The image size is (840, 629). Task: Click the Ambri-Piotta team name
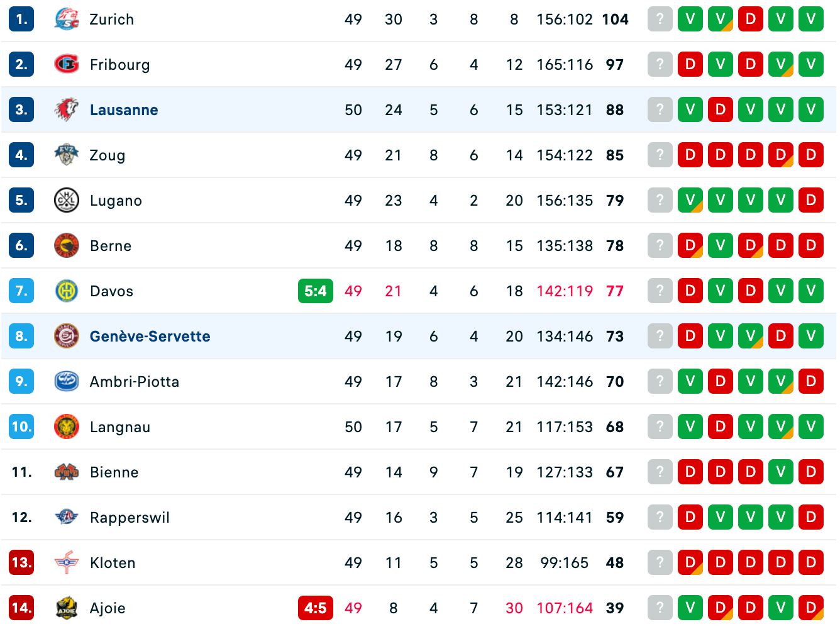pos(135,382)
